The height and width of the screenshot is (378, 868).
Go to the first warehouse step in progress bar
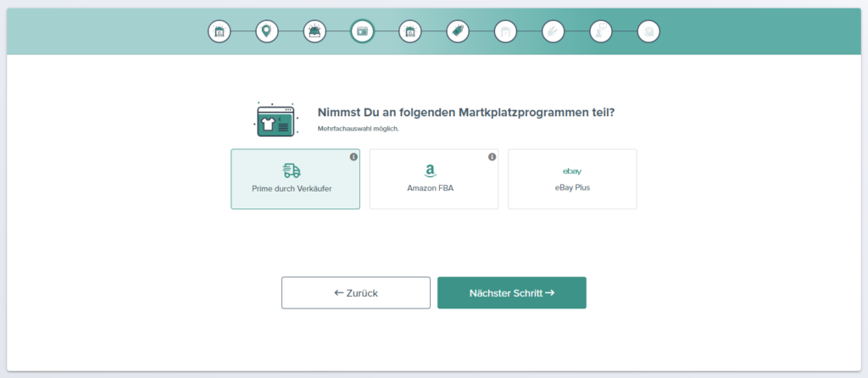[x=220, y=31]
